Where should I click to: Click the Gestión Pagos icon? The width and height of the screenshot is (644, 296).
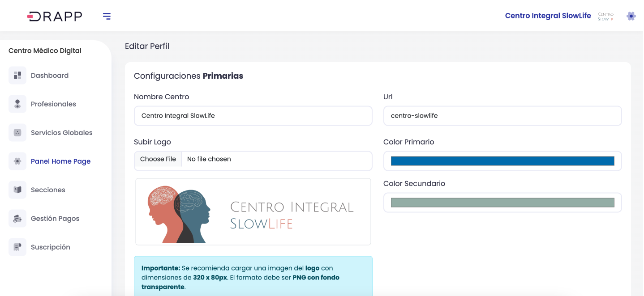point(17,219)
